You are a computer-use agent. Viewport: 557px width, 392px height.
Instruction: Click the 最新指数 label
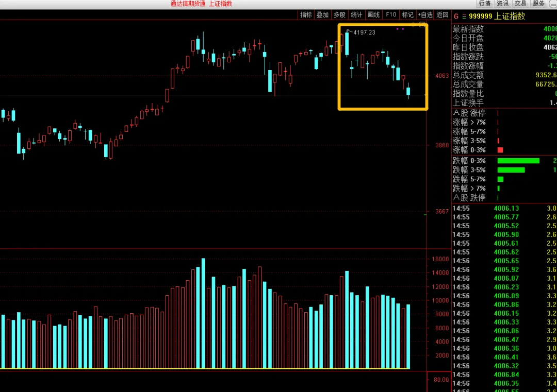tap(468, 29)
